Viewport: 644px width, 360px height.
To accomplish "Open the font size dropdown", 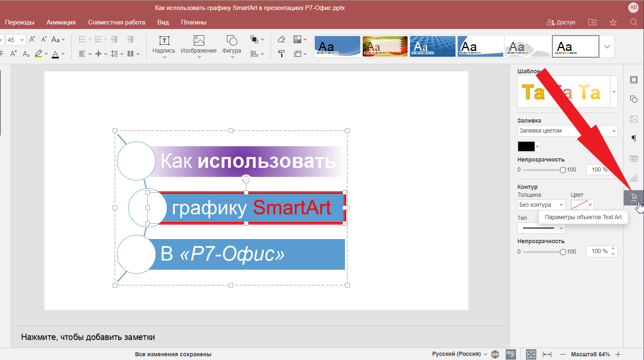I will [x=22, y=40].
